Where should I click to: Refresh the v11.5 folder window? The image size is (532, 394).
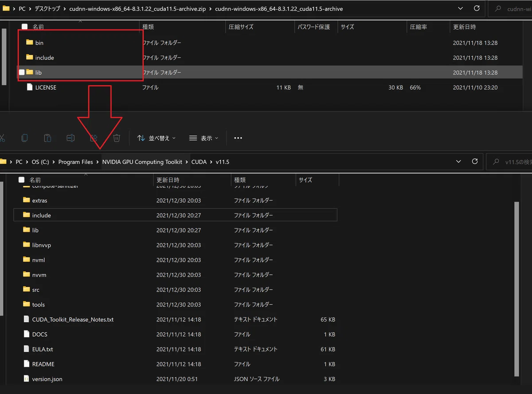click(x=475, y=162)
